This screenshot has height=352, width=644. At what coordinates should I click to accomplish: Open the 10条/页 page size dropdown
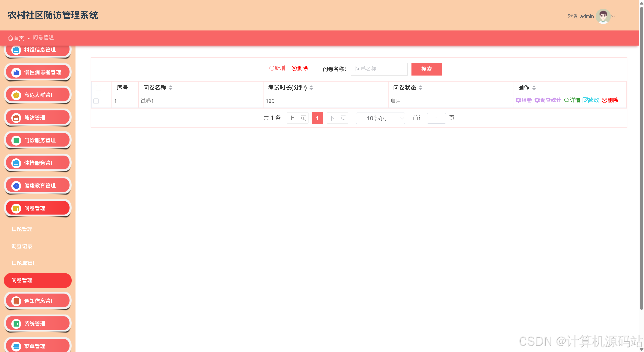[380, 118]
